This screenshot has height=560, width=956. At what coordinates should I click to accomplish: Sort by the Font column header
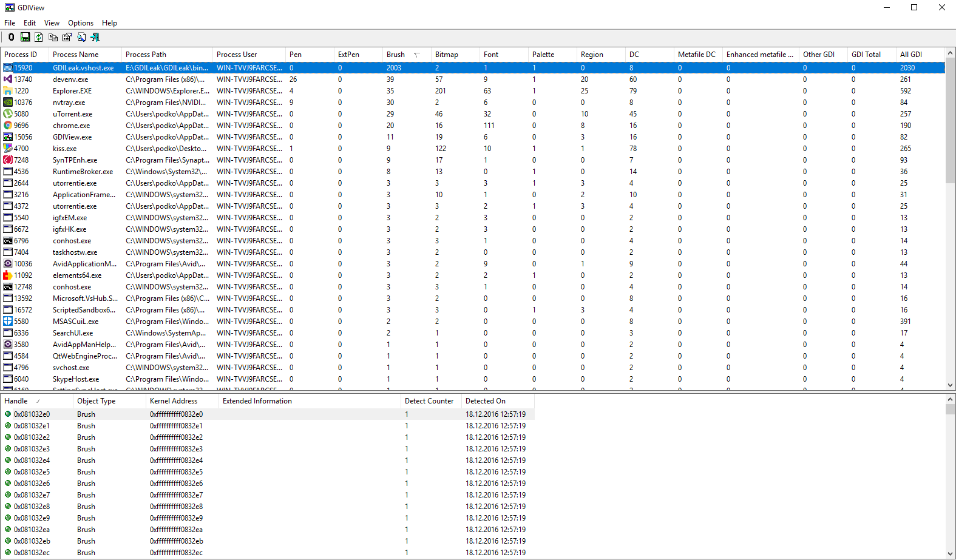coord(504,55)
